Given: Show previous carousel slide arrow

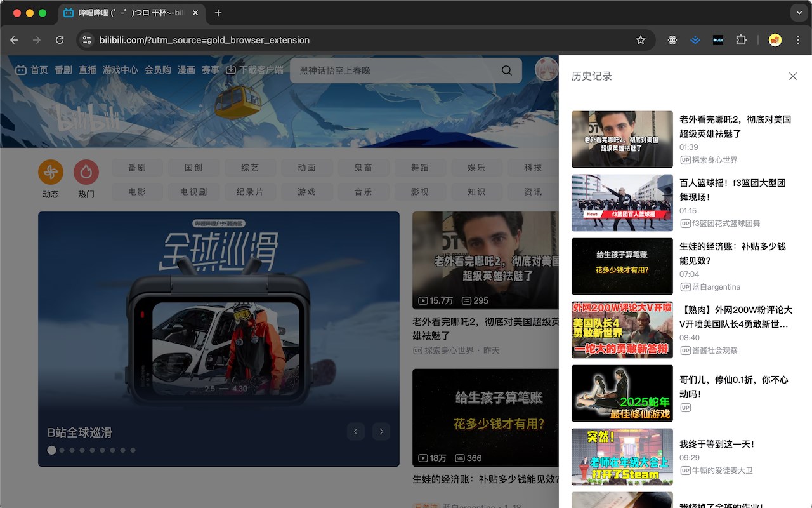Looking at the screenshot, I should [356, 432].
